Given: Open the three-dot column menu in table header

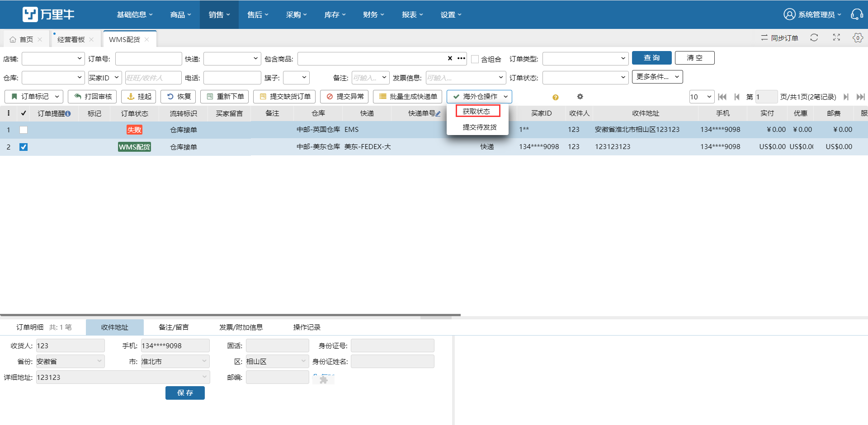Looking at the screenshot, I should click(9, 113).
